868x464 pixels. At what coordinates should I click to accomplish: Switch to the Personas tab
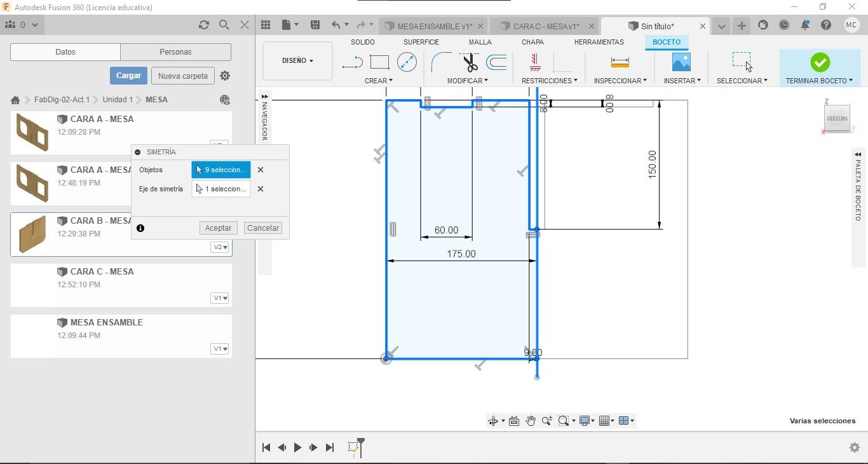point(175,52)
